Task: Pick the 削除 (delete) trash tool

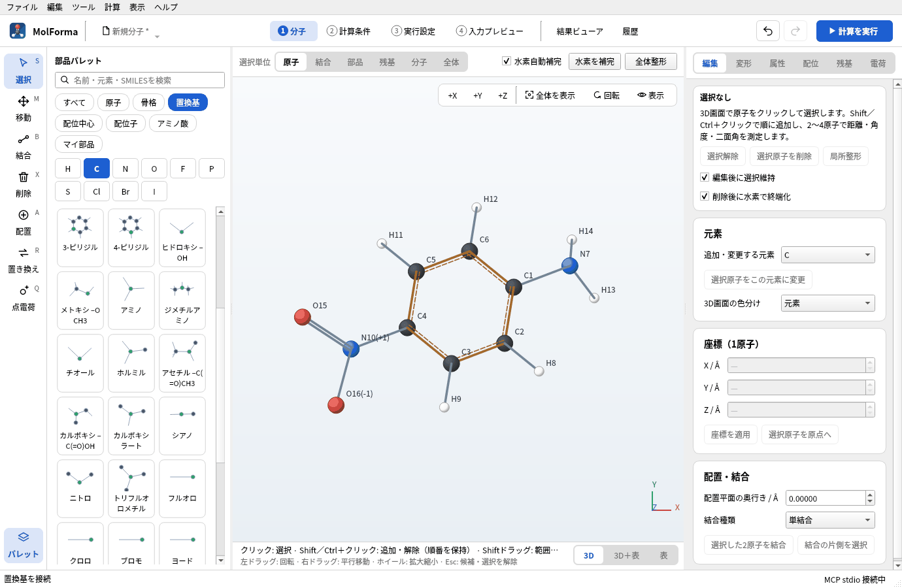Action: 24,184
